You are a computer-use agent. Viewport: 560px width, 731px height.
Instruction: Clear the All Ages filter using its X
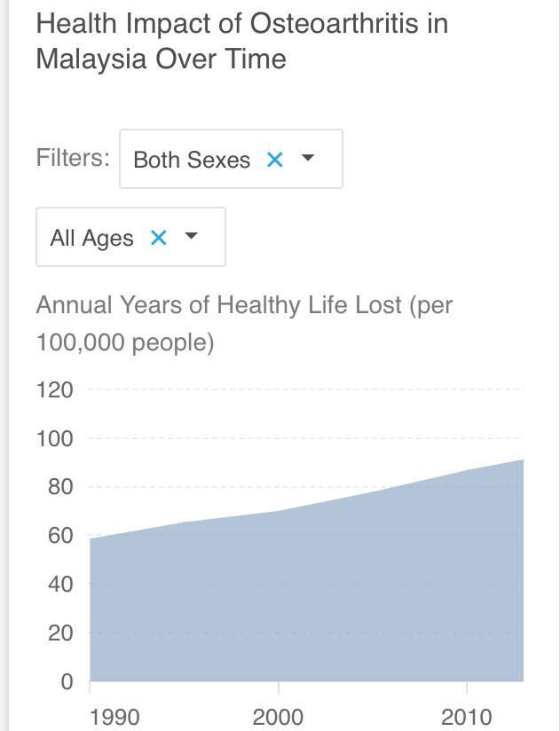[159, 238]
